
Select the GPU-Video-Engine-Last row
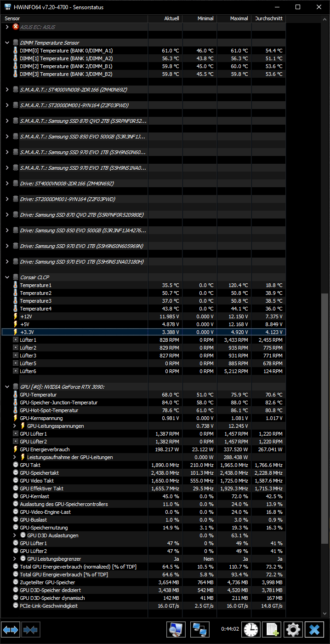pyautogui.click(x=143, y=512)
